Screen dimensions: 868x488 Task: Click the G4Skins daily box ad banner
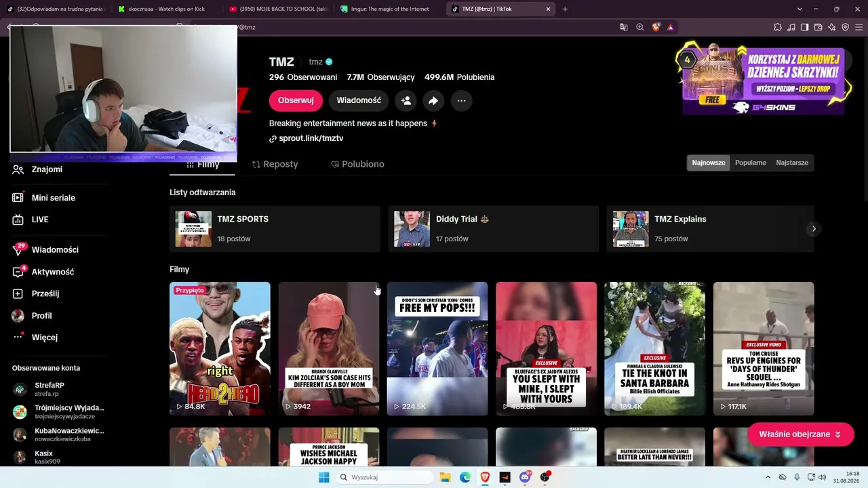pos(764,79)
